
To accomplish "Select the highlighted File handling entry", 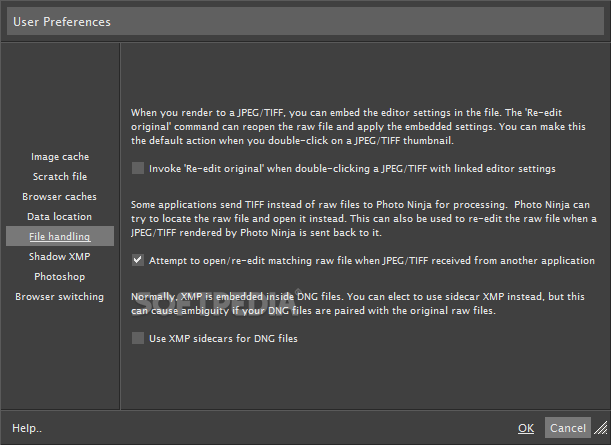I will [x=60, y=236].
